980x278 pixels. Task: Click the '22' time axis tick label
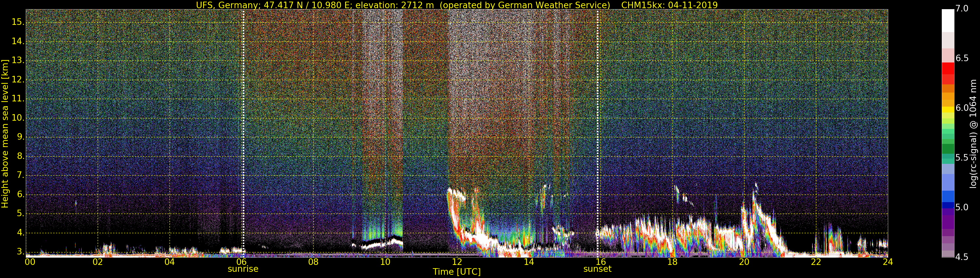coord(816,262)
